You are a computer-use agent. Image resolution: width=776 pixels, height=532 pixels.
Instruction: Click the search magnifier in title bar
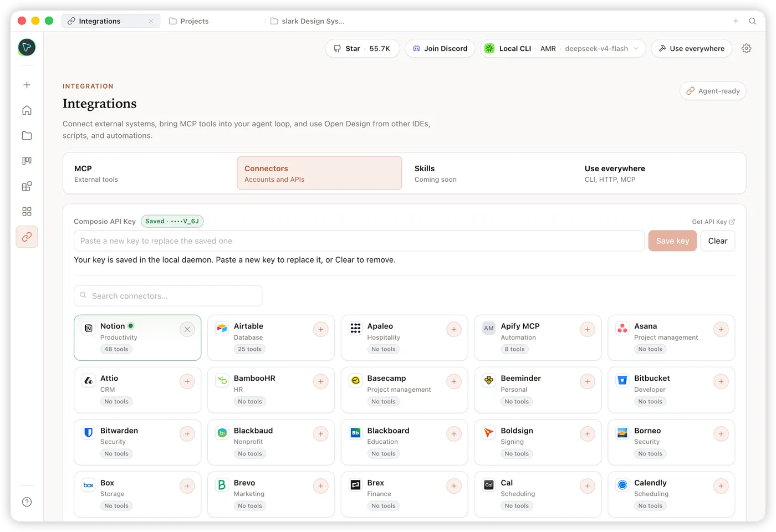click(x=752, y=21)
